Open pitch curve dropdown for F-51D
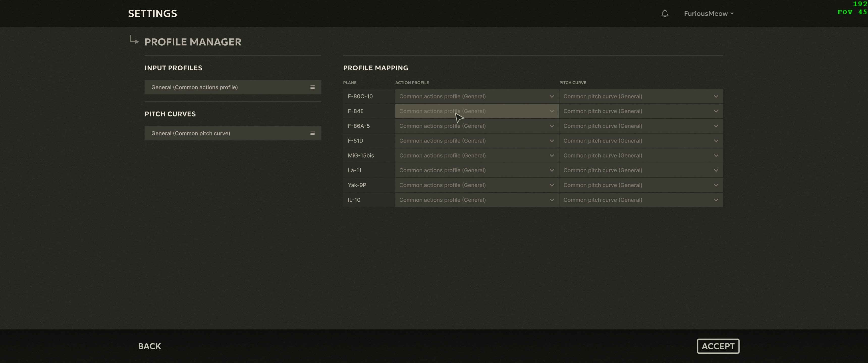868x363 pixels. pos(641,141)
